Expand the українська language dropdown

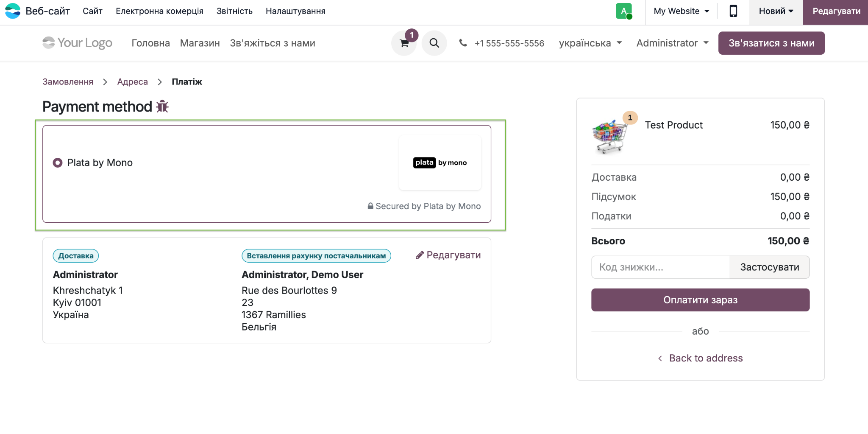590,43
